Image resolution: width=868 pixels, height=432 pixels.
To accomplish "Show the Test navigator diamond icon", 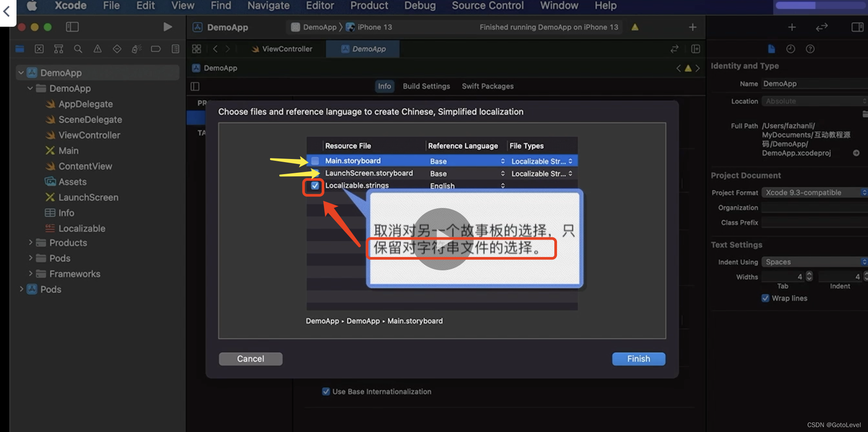I will coord(117,49).
